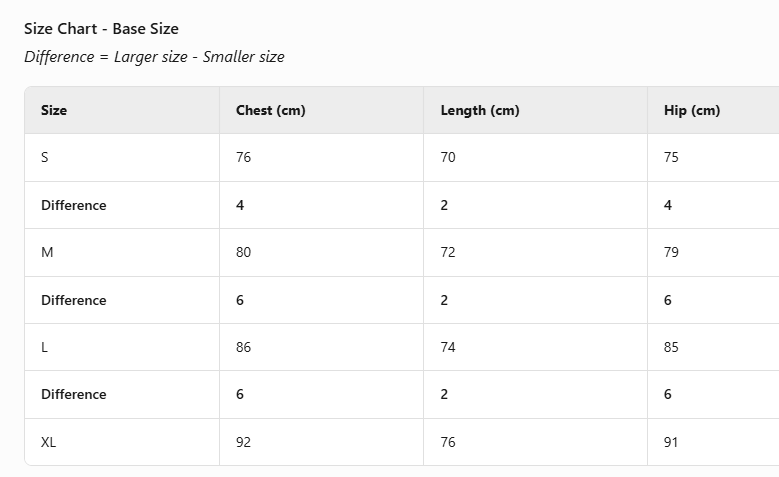Click chest value 76 for size S

click(x=244, y=157)
